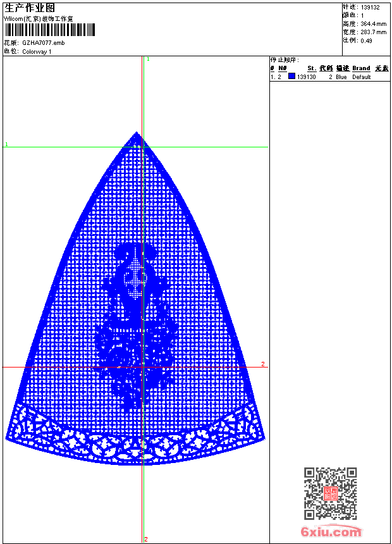The image size is (392, 544).
Task: Click the stitch count value 139132
Action: click(x=371, y=7)
